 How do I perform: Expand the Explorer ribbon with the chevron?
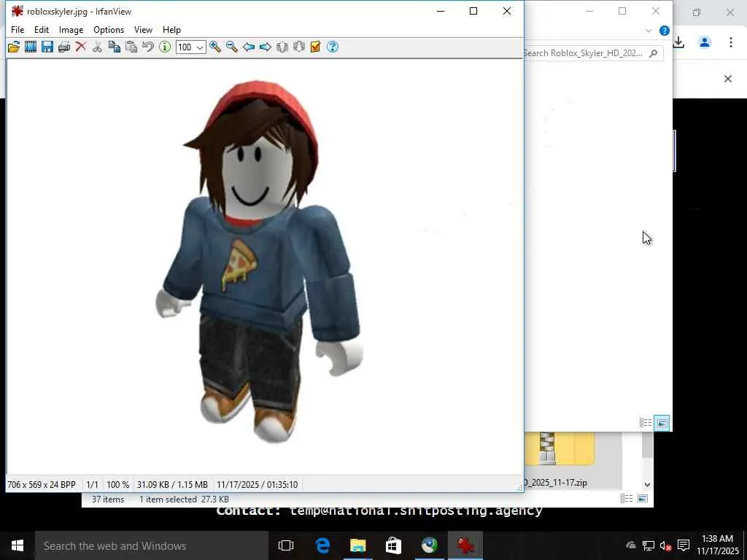tap(649, 31)
